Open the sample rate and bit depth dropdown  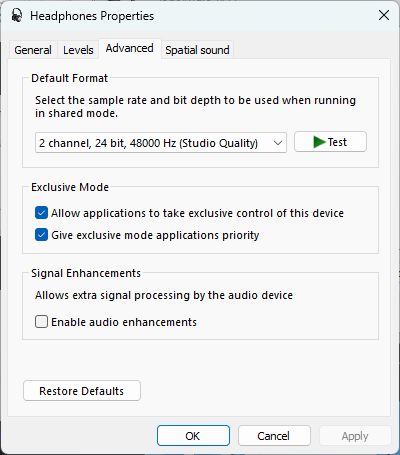point(161,143)
